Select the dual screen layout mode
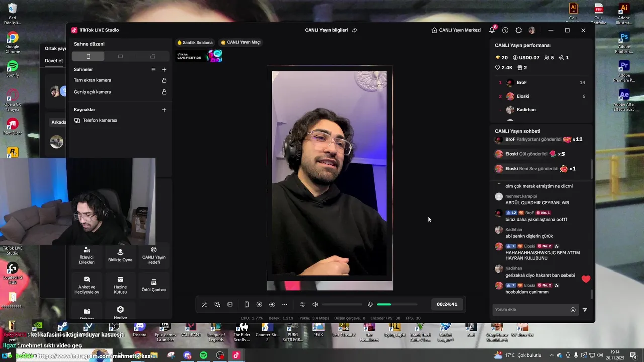This screenshot has width=644, height=362. 152,56
